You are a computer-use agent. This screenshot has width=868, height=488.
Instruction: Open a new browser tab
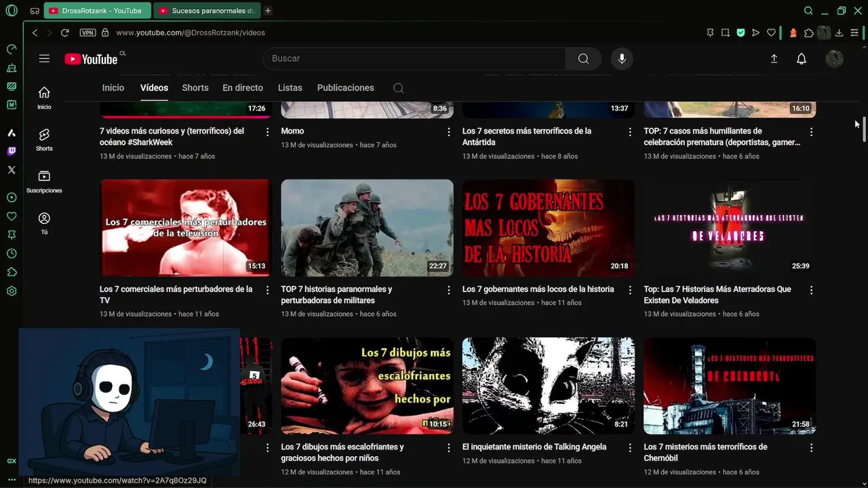click(x=268, y=11)
